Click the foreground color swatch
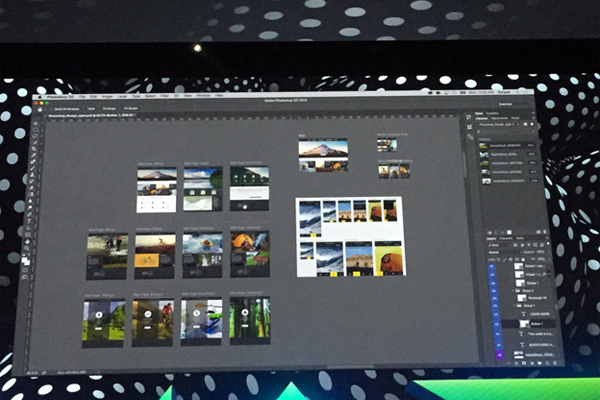 [x=26, y=259]
